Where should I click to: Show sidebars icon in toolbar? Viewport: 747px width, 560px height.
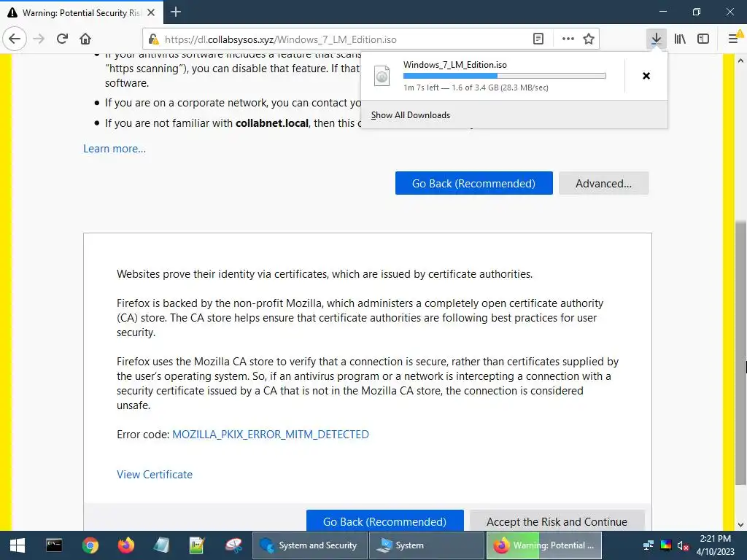click(703, 39)
